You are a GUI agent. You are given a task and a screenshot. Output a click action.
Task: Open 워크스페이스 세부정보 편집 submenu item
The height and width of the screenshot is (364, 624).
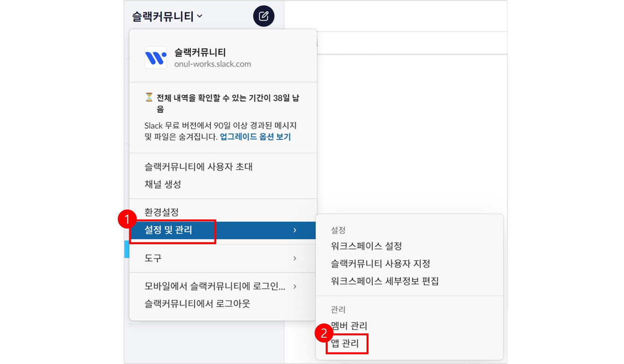pos(409,281)
